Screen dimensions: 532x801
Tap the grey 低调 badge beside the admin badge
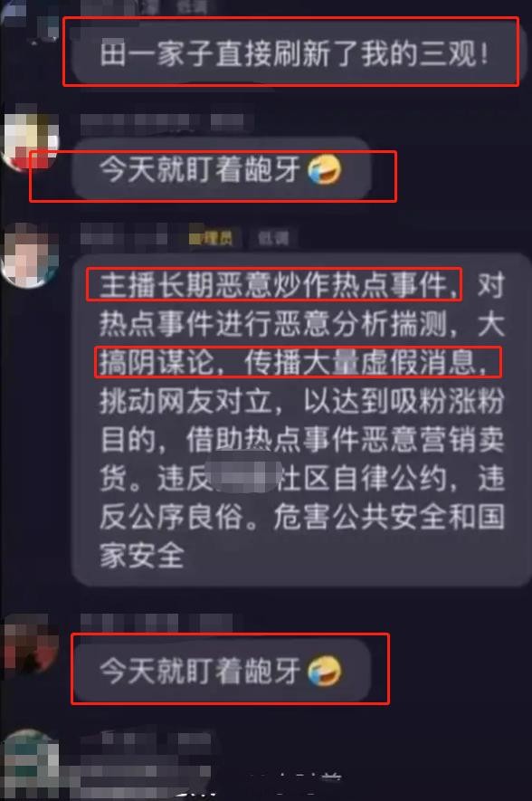point(273,237)
